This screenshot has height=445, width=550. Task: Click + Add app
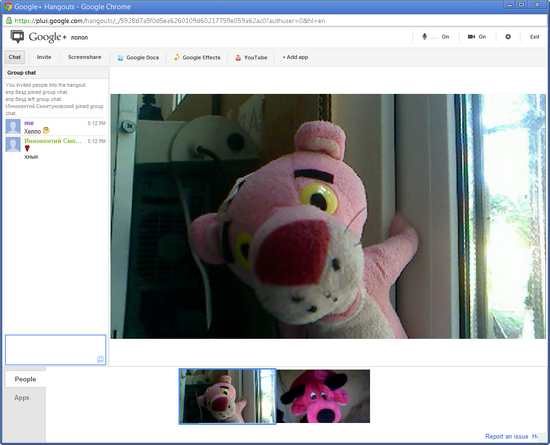(295, 57)
